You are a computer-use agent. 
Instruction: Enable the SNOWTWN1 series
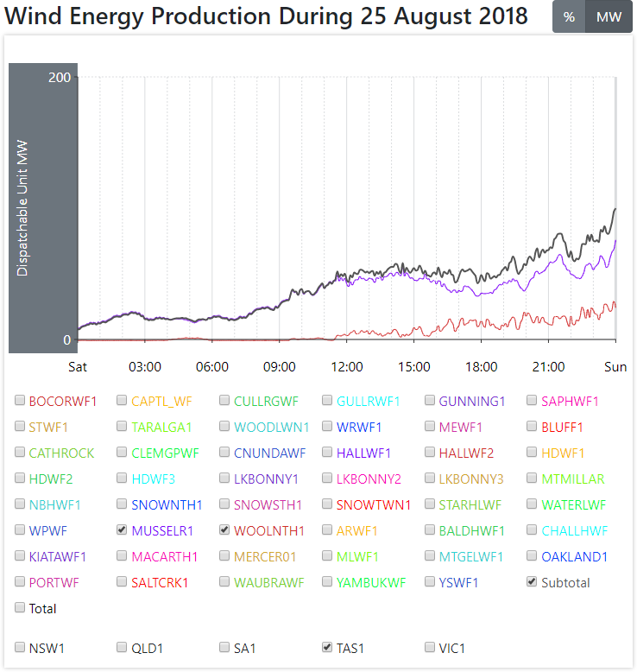pyautogui.click(x=328, y=504)
